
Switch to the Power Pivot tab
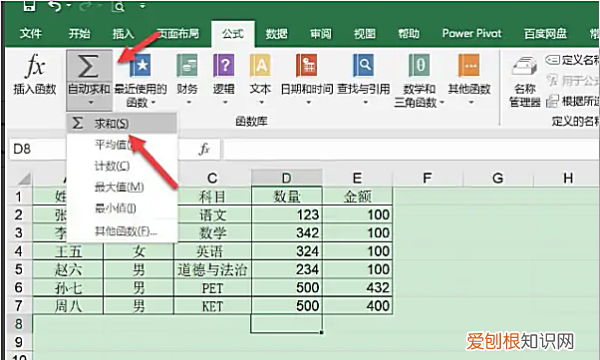(472, 34)
